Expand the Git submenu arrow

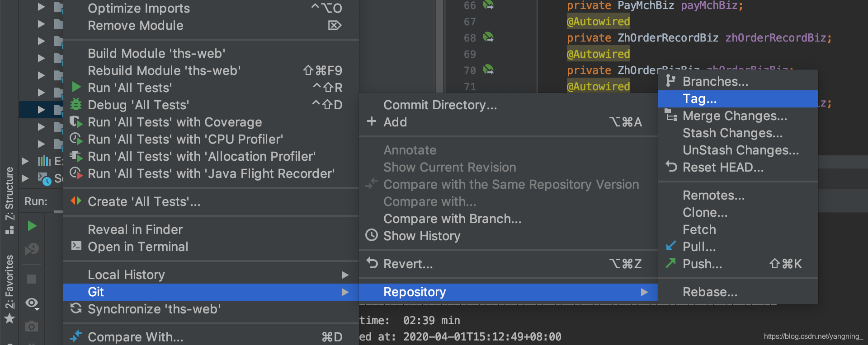click(x=345, y=292)
